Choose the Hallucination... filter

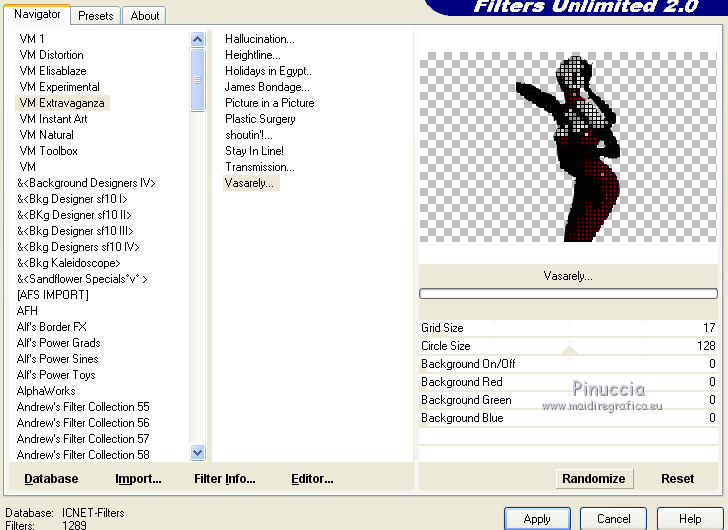click(x=260, y=39)
